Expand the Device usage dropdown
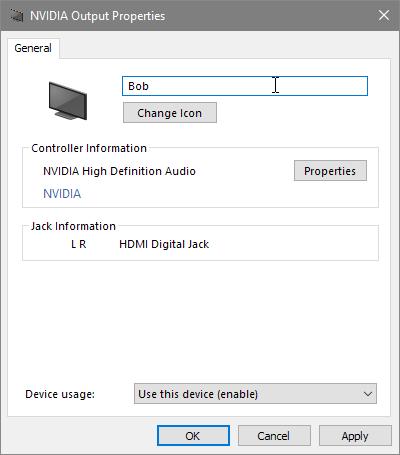The image size is (400, 455). tap(255, 394)
